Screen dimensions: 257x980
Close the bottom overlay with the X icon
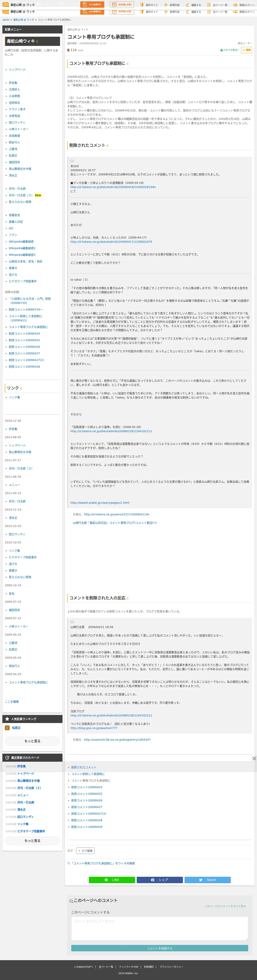254,759
